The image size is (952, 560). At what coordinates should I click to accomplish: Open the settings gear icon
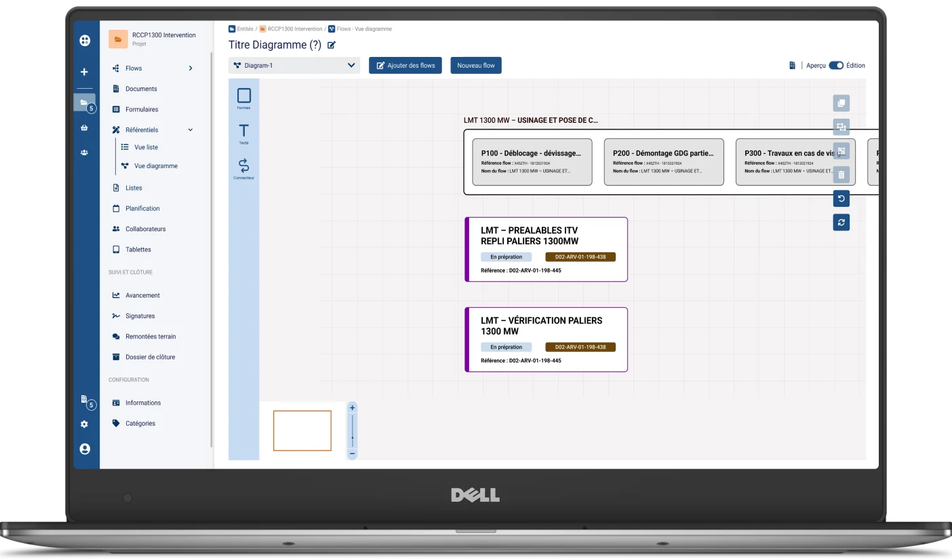click(x=84, y=424)
